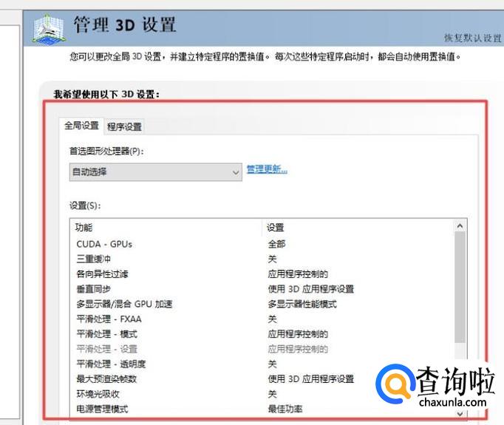Select the 环境光吸收 setting row
This screenshot has width=504, height=425.
[x=262, y=394]
